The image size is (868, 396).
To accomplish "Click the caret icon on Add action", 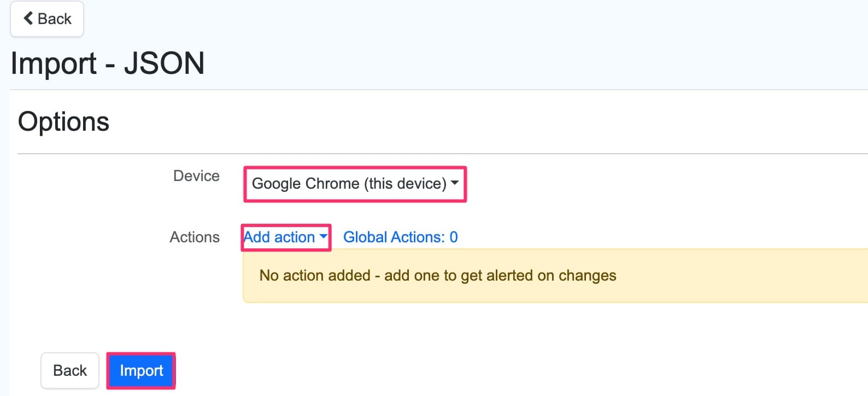I will pos(324,237).
